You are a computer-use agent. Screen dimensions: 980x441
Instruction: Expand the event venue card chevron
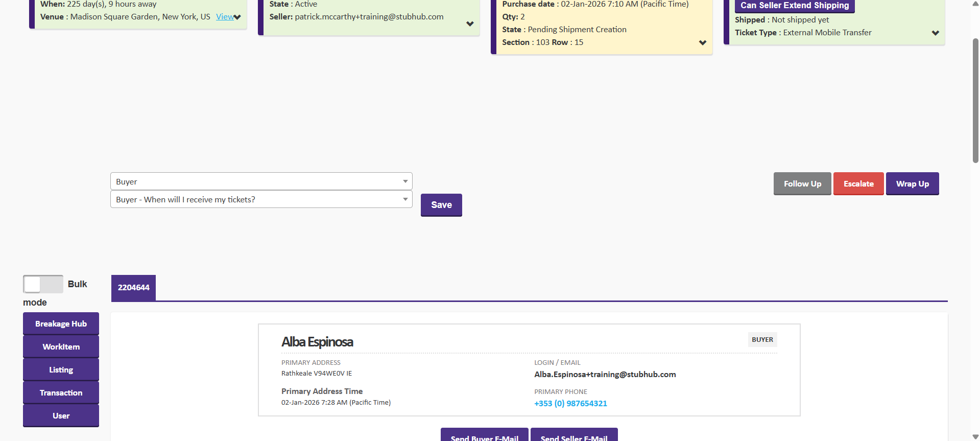pyautogui.click(x=237, y=17)
